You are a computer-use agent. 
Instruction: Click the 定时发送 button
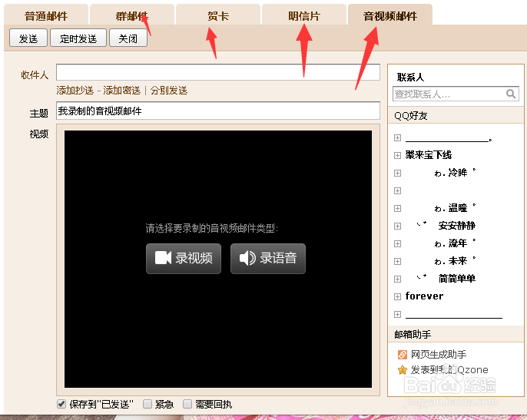coord(78,38)
